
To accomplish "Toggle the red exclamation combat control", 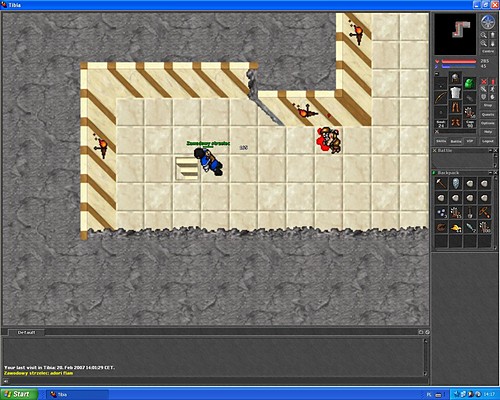I will pos(493,81).
